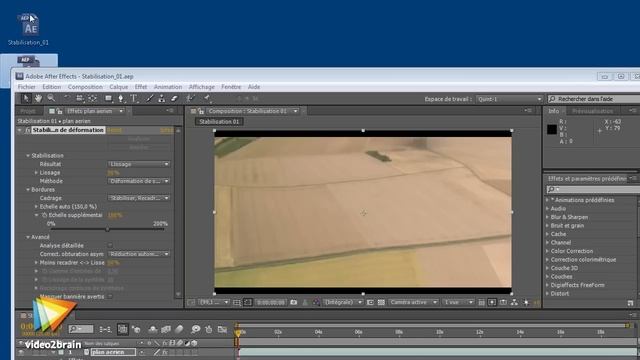640x360 pixels.
Task: Open the channel display RGB icon
Action: point(316,302)
